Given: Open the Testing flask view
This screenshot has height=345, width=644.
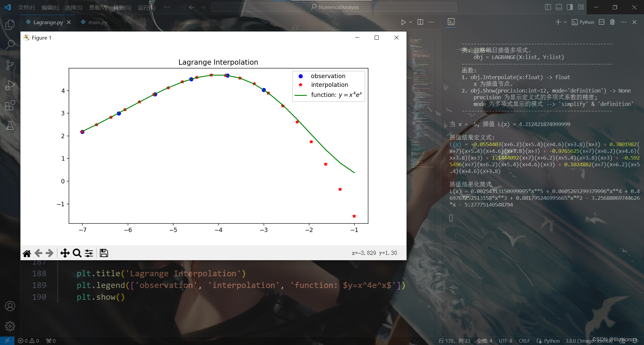Looking at the screenshot, I should coord(10,126).
